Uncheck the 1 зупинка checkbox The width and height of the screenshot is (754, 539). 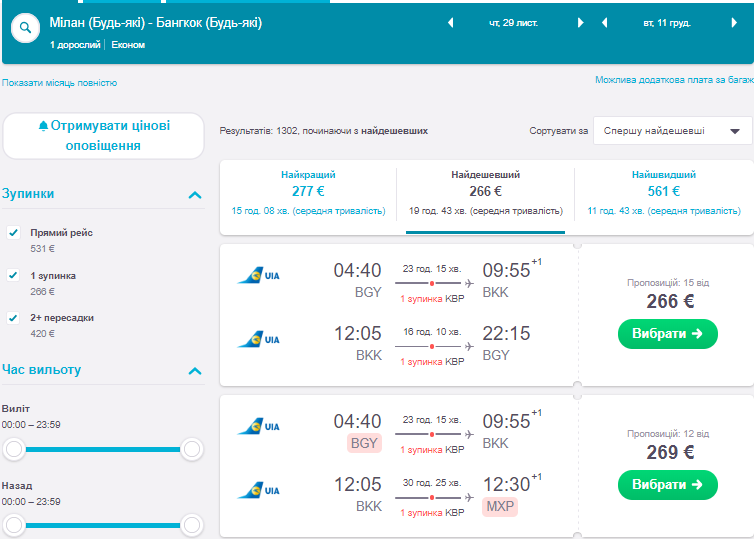[14, 275]
